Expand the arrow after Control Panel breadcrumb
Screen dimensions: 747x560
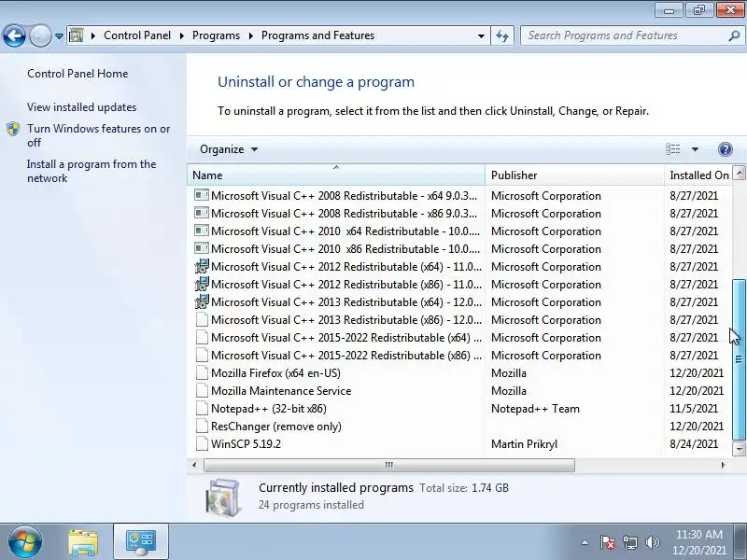point(181,35)
